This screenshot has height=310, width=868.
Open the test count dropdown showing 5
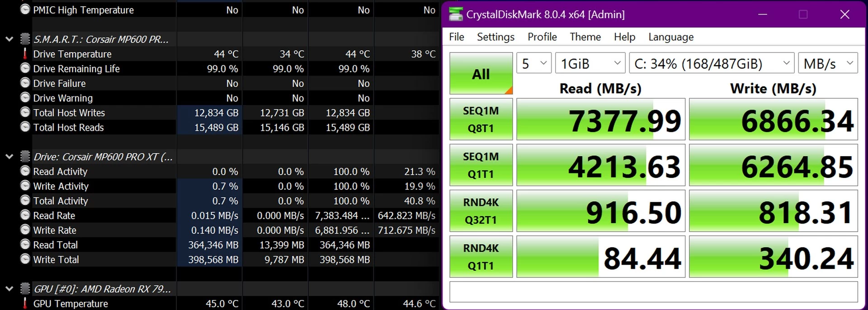pos(534,63)
